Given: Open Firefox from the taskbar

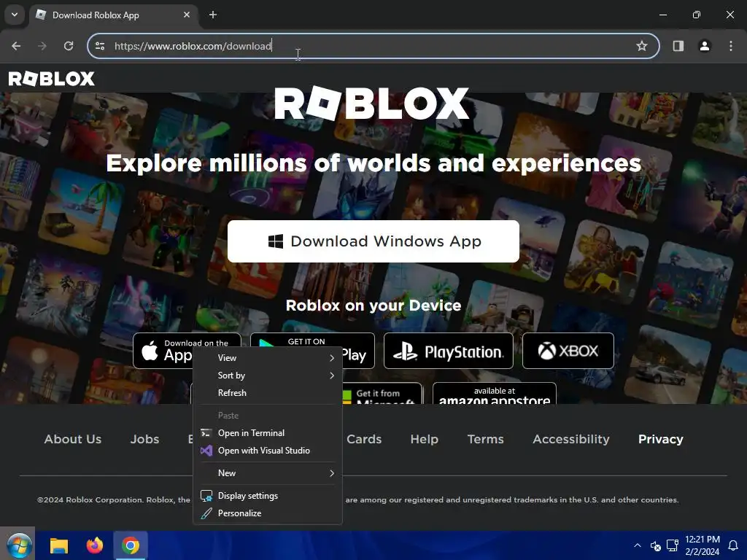Looking at the screenshot, I should 95,545.
